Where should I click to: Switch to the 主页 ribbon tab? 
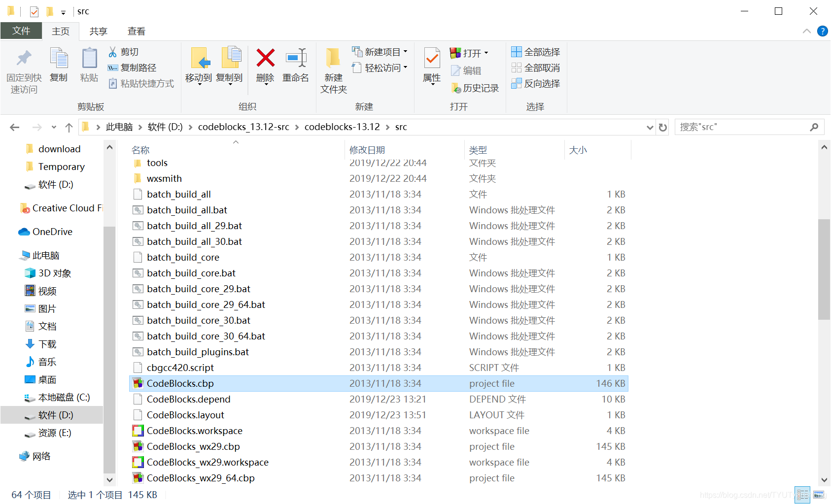61,31
